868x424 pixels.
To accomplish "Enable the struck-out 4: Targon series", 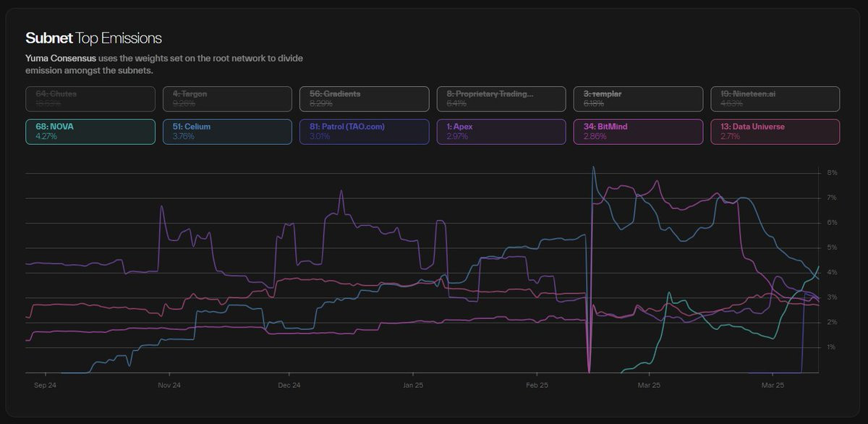I will pyautogui.click(x=227, y=99).
